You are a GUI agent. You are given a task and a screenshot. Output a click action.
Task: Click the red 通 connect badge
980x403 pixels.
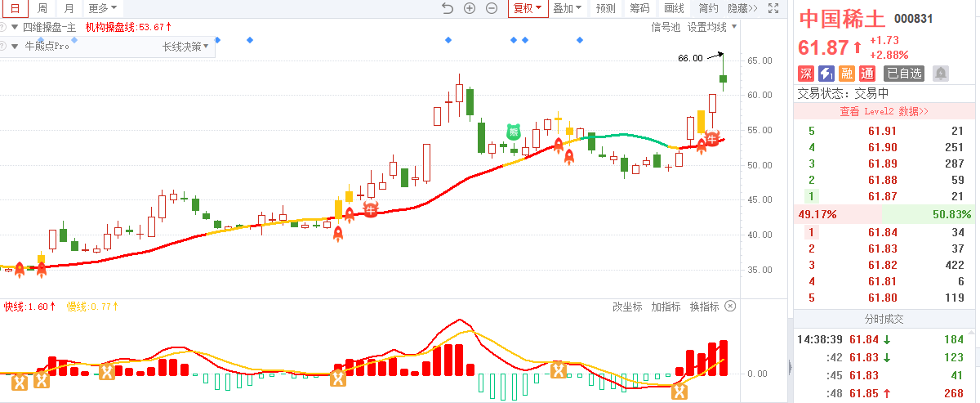867,74
